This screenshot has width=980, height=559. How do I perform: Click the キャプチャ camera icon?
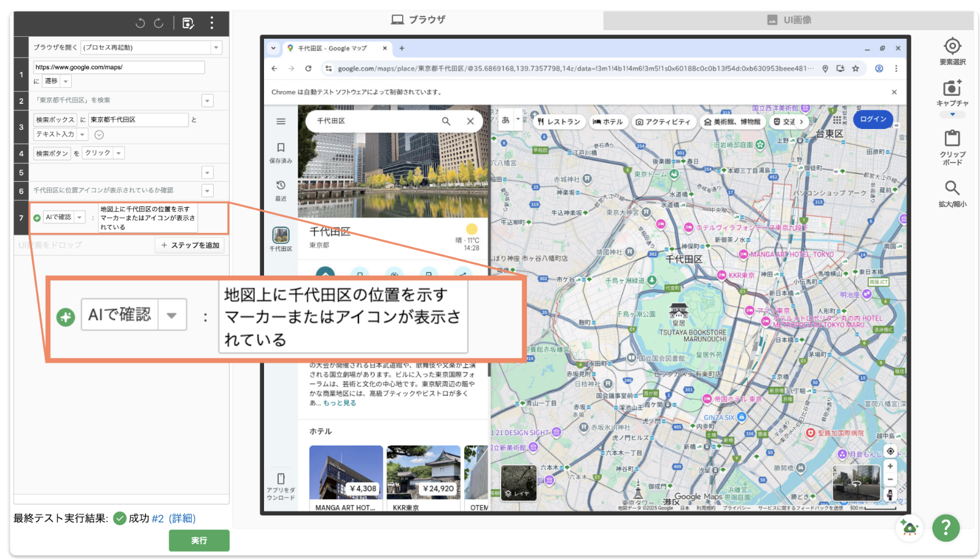952,88
